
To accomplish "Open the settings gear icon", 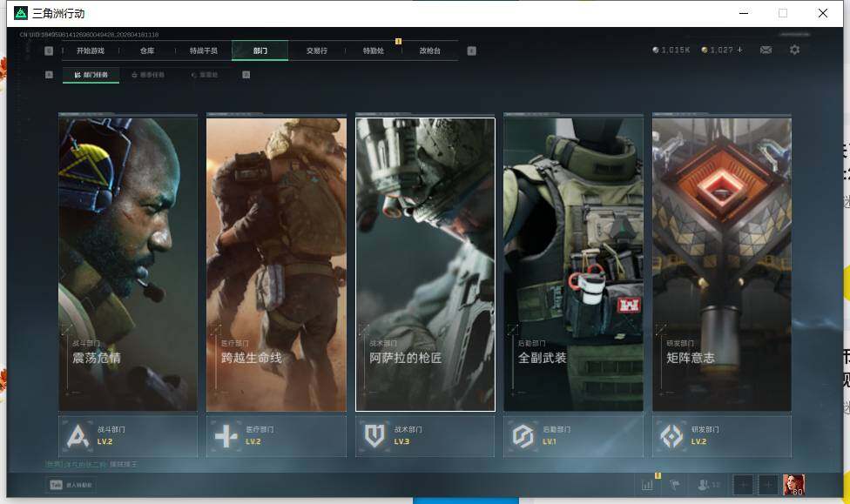I will (x=794, y=50).
